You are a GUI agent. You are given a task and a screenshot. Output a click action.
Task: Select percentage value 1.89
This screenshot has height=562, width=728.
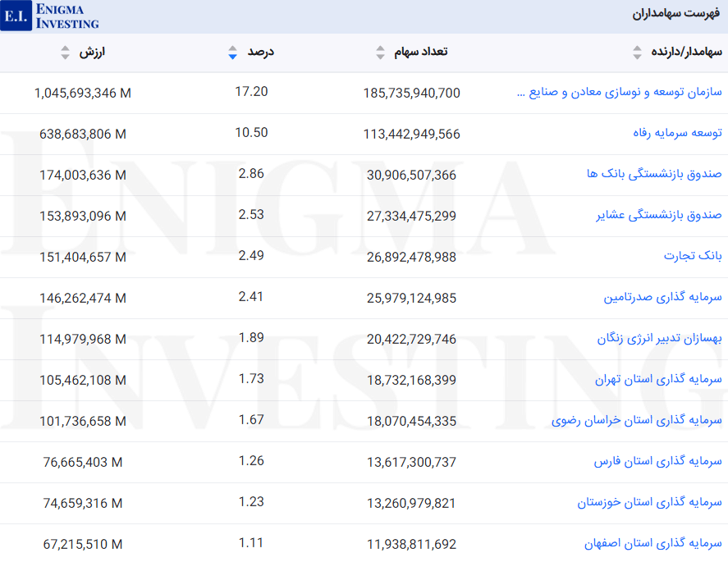point(251,337)
